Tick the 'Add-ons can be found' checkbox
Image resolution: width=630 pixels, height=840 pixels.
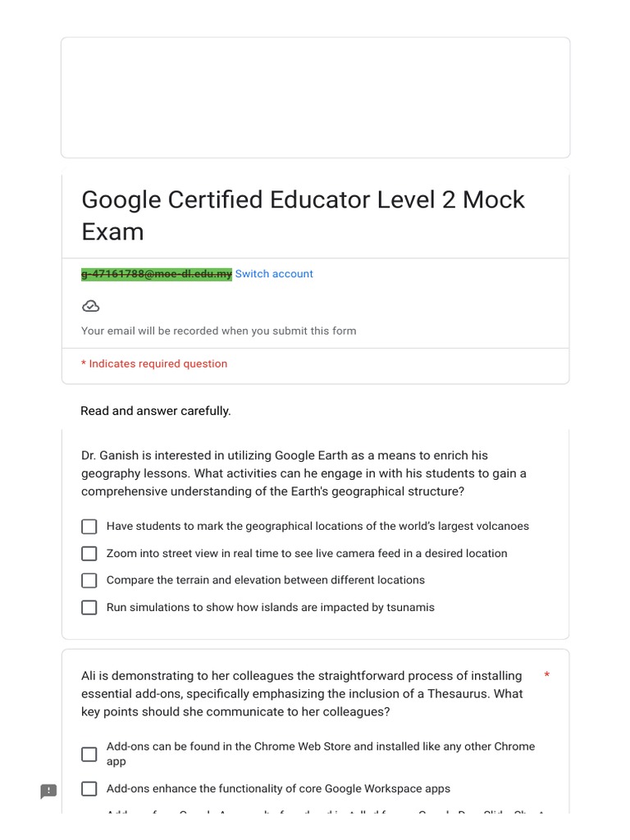click(x=89, y=754)
